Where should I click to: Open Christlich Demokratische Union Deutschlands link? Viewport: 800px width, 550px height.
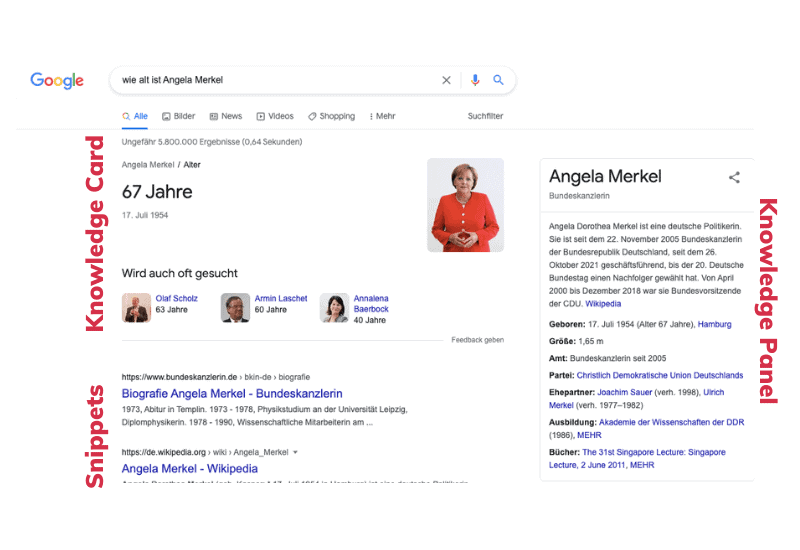660,375
